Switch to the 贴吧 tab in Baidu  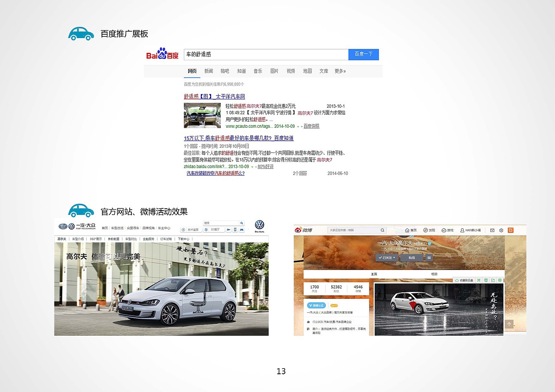225,71
